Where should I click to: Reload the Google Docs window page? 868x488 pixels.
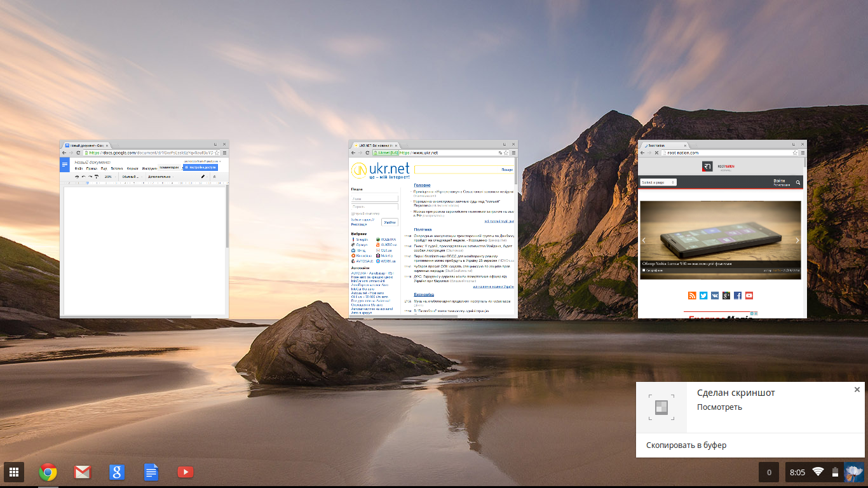point(78,152)
